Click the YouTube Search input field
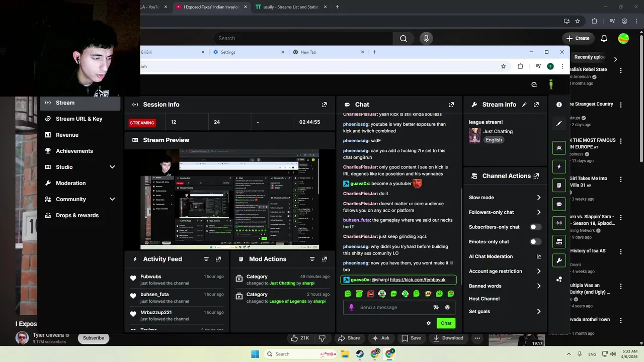This screenshot has height=362, width=644. coord(303,38)
